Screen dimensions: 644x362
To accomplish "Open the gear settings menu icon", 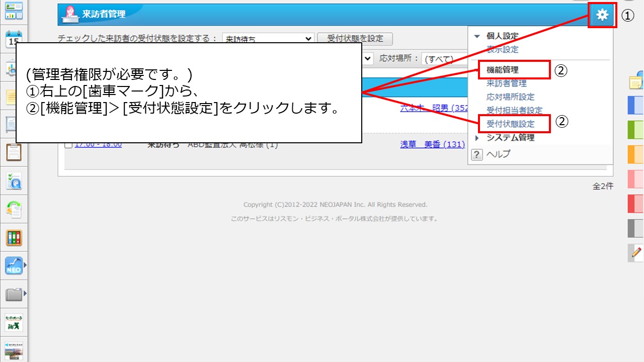I will [602, 16].
